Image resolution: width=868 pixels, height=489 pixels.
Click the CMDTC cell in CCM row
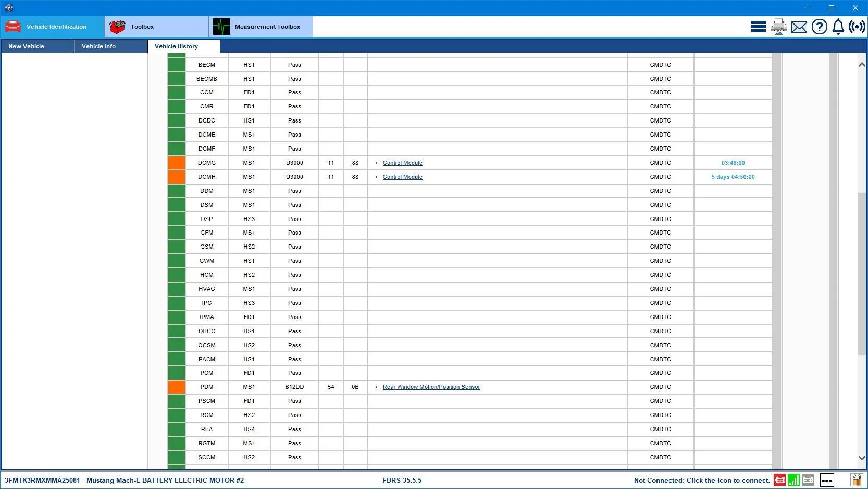(x=661, y=92)
